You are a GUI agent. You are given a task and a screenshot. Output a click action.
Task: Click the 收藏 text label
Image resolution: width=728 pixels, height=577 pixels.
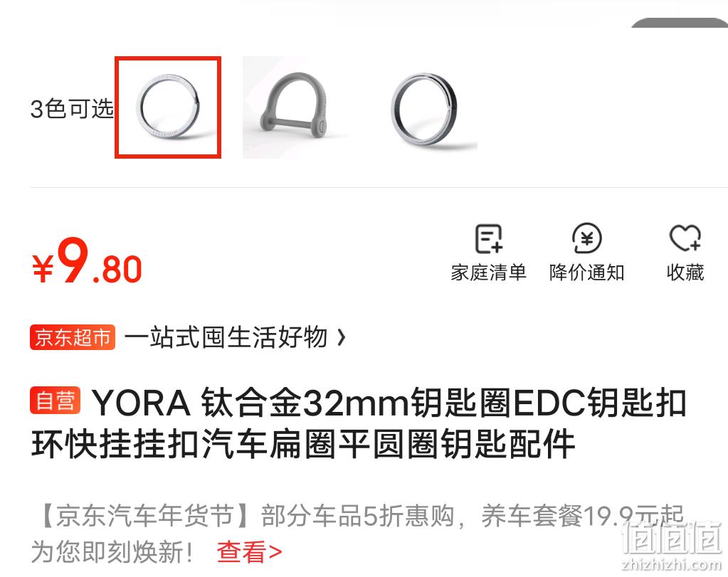685,272
